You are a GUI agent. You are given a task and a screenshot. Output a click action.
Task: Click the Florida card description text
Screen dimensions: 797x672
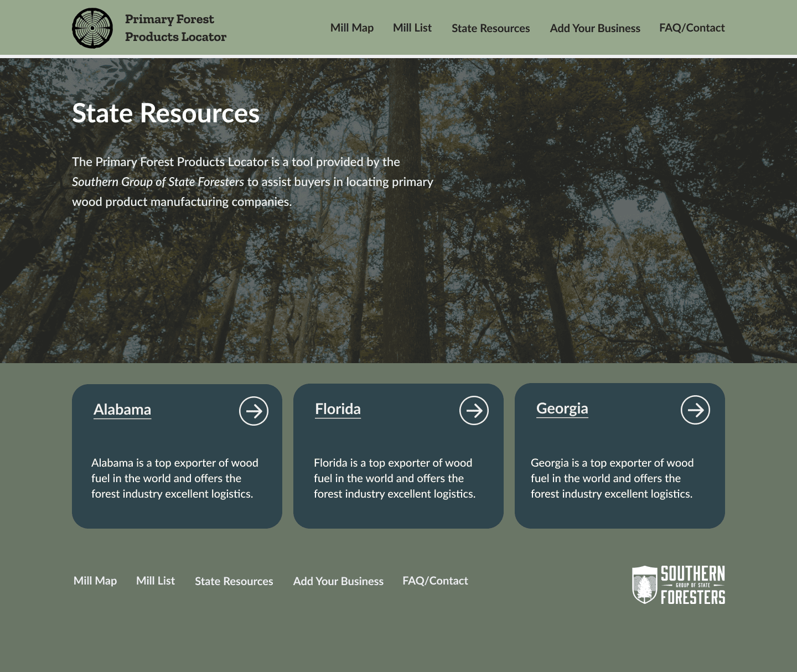pos(395,478)
